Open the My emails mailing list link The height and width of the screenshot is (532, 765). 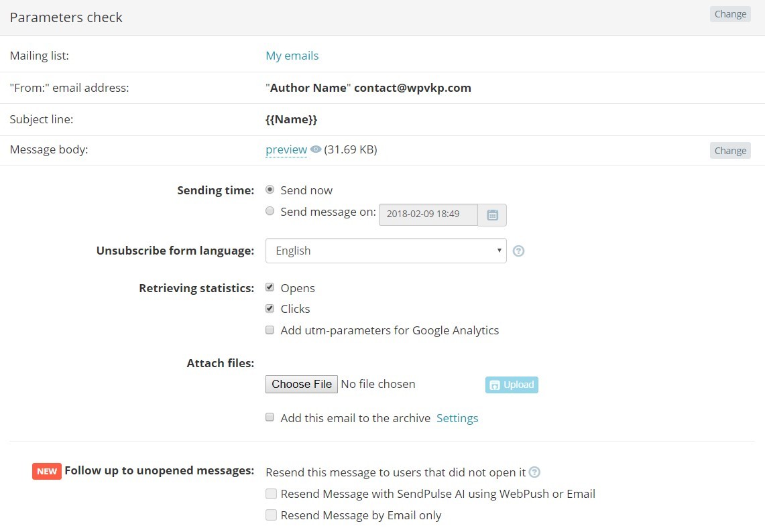tap(292, 56)
